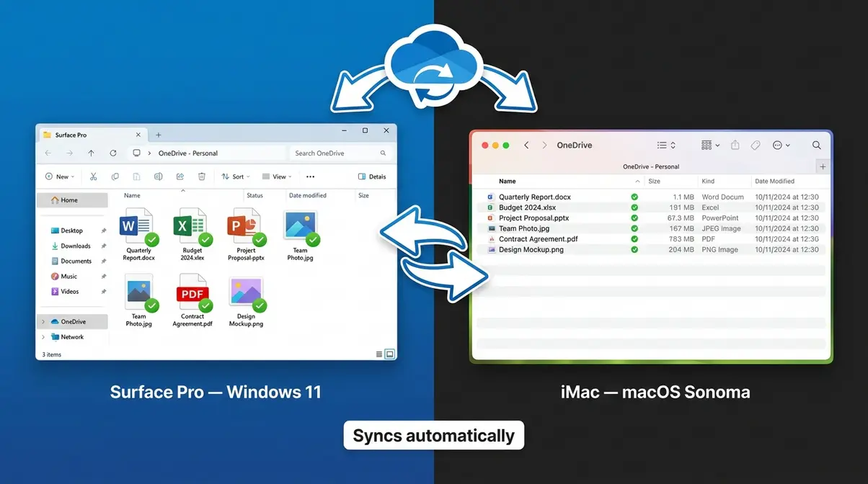Add a new Finder tab with plus button
868x484 pixels.
(x=823, y=166)
